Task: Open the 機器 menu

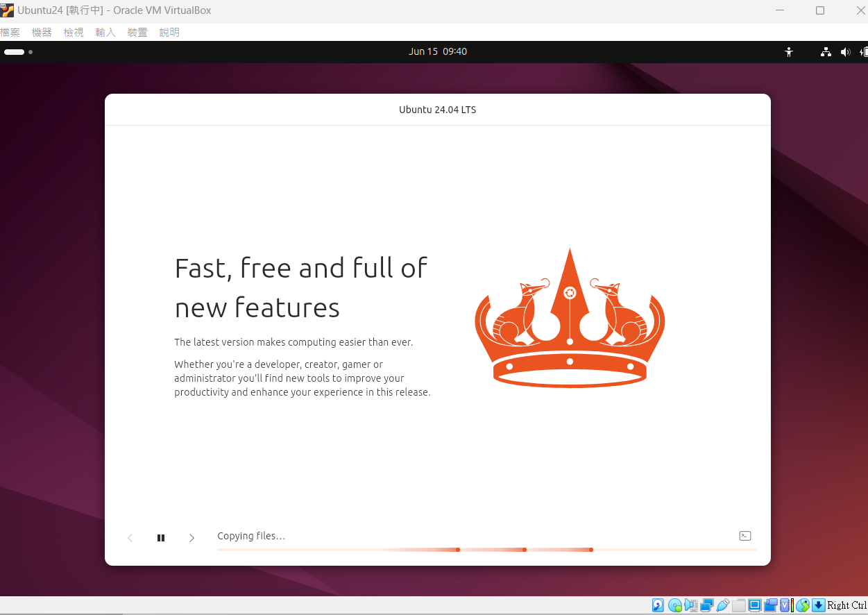Action: pos(42,33)
